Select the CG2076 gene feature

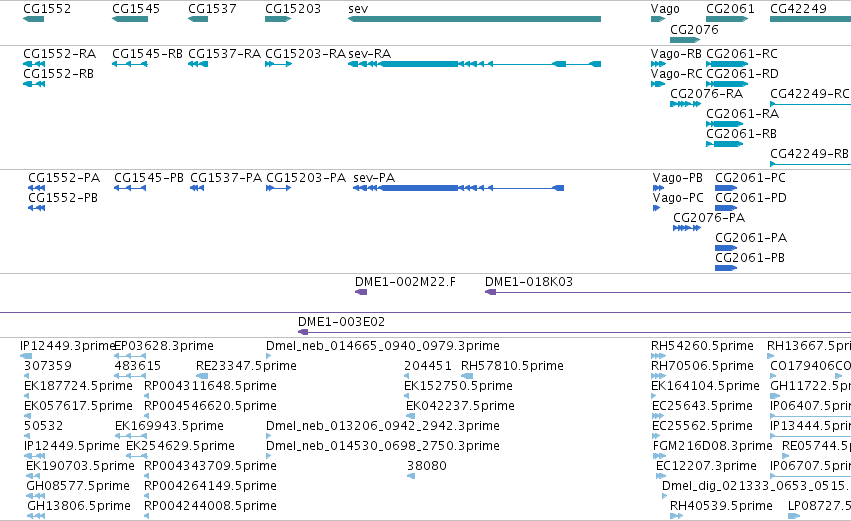[685, 40]
